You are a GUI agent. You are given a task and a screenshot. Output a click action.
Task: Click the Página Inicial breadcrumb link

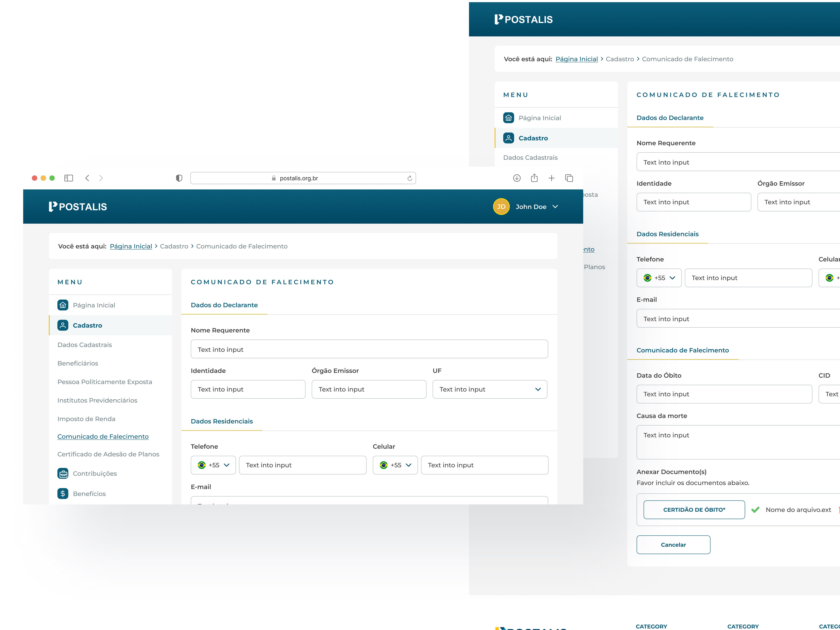pyautogui.click(x=131, y=246)
